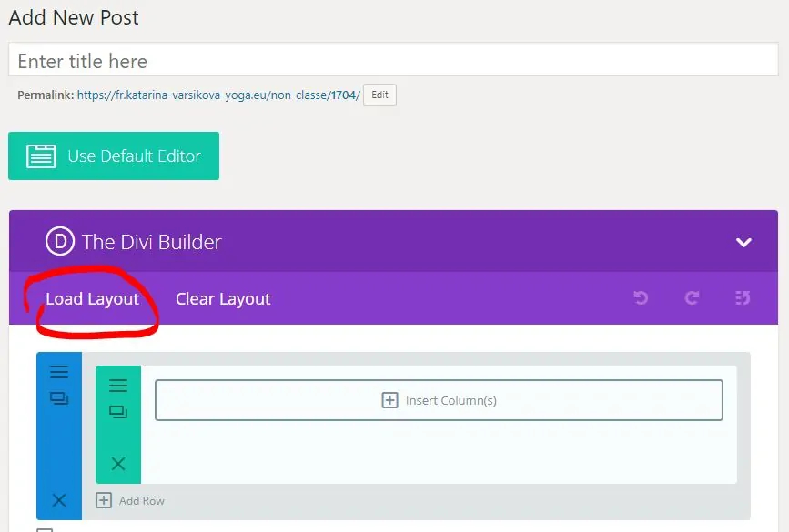Click the Divi Builder D logo
This screenshot has width=789, height=532.
click(x=60, y=241)
